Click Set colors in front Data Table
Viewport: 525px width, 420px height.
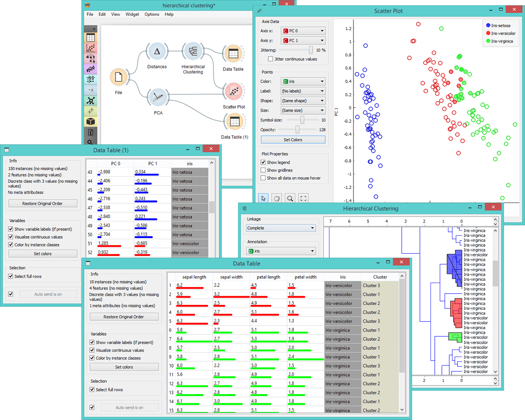point(124,367)
